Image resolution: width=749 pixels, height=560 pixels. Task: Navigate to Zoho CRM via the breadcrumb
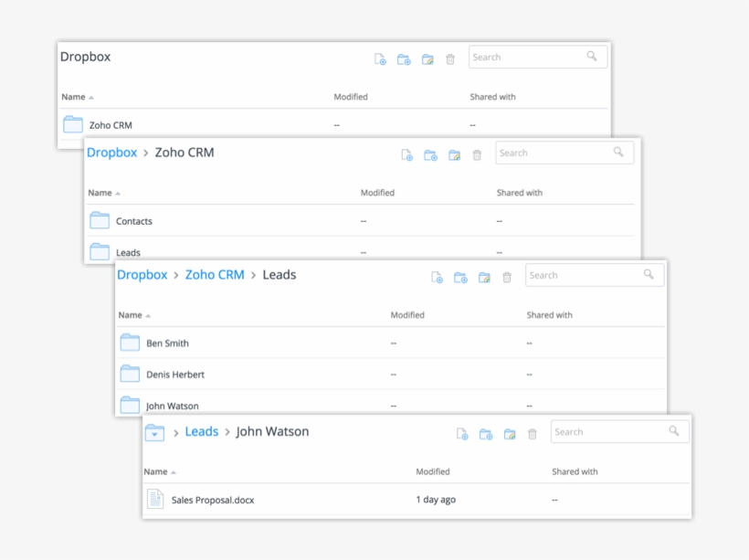215,274
